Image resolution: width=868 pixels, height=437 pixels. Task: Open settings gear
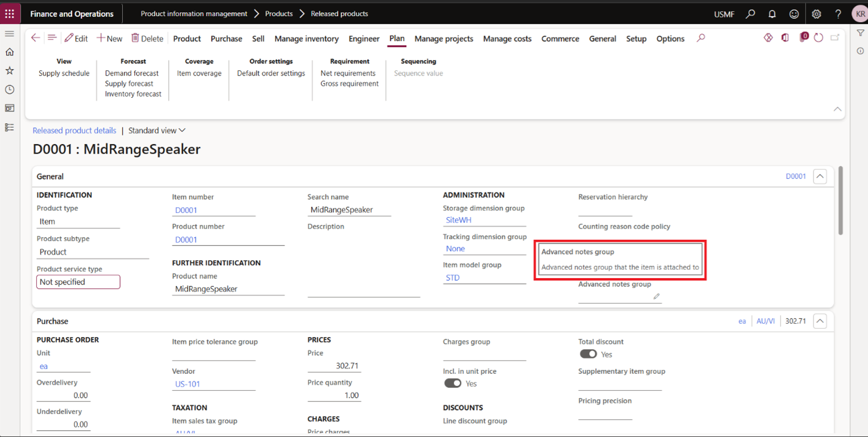point(816,14)
